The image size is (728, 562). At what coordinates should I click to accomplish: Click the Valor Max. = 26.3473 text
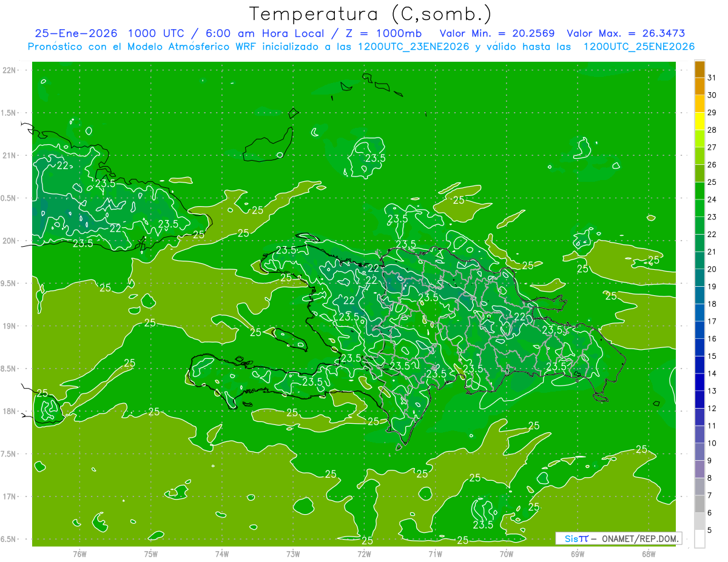[x=625, y=33]
